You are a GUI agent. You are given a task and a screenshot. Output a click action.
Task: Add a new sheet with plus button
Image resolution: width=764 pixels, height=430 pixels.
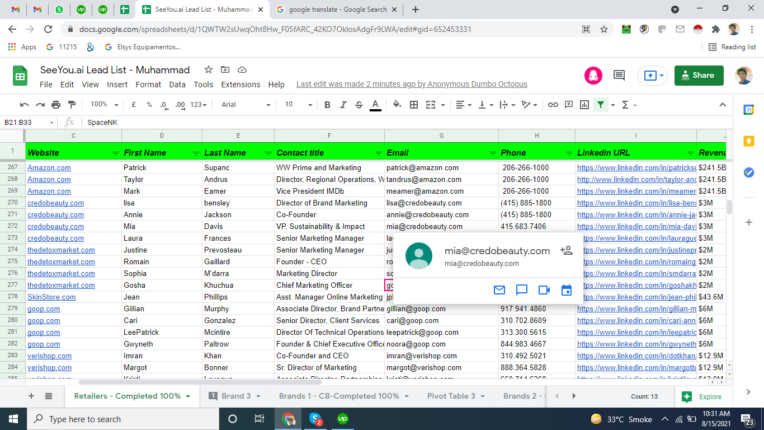coord(31,396)
